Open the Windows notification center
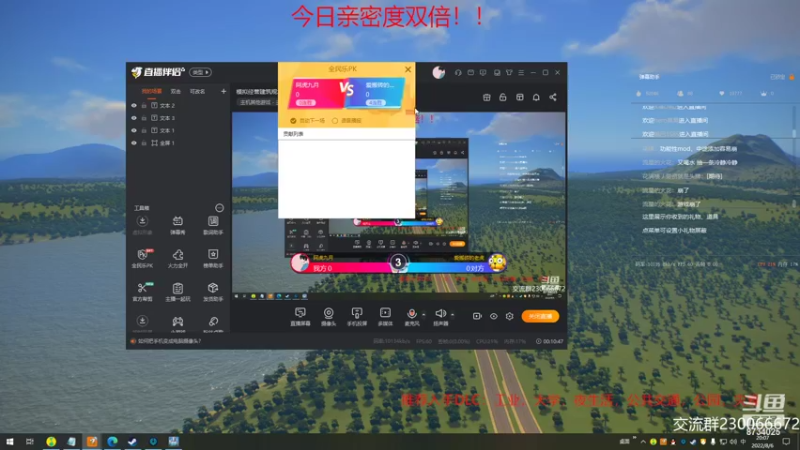Screen dimensions: 800x450 point(786,441)
